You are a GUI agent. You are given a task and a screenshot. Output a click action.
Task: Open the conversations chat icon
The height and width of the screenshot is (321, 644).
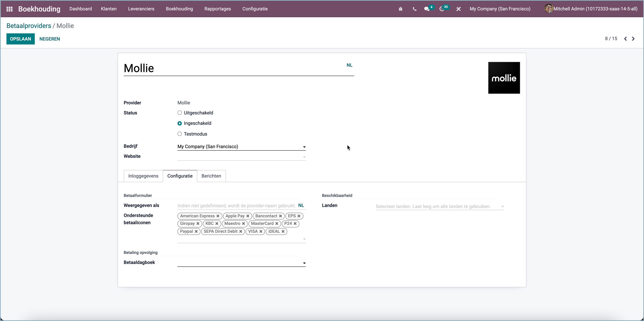[427, 9]
